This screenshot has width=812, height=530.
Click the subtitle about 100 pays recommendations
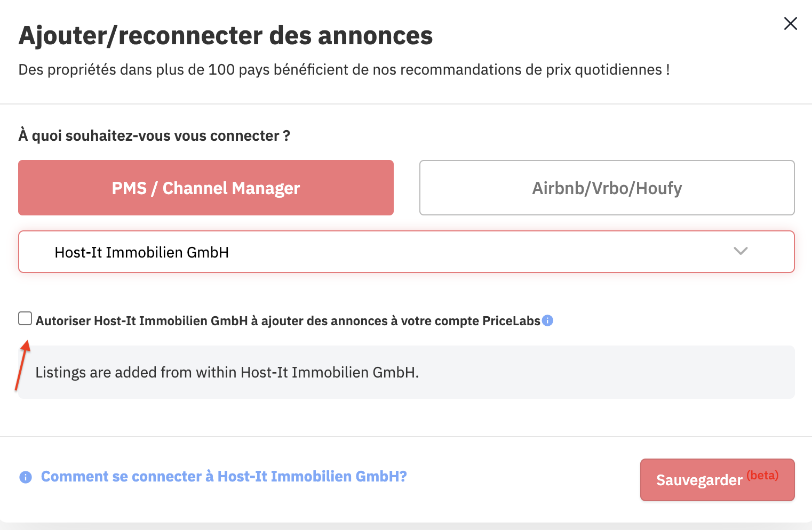coord(344,70)
